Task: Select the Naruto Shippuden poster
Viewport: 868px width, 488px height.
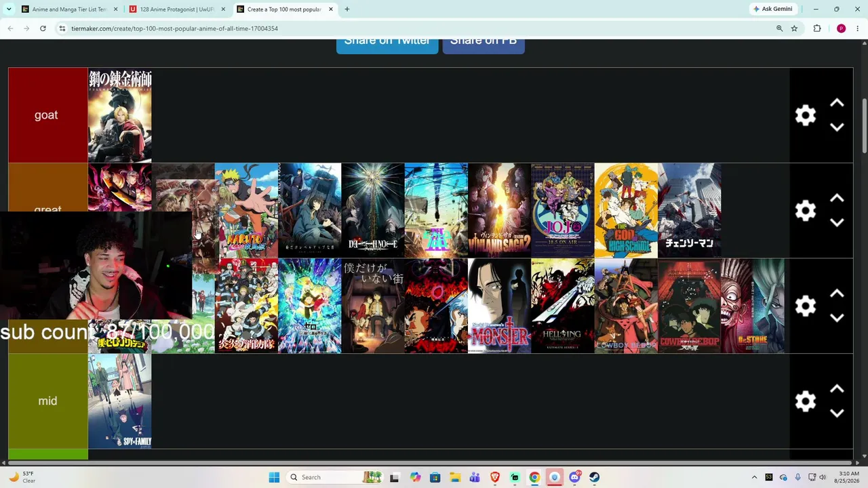Action: coord(246,211)
